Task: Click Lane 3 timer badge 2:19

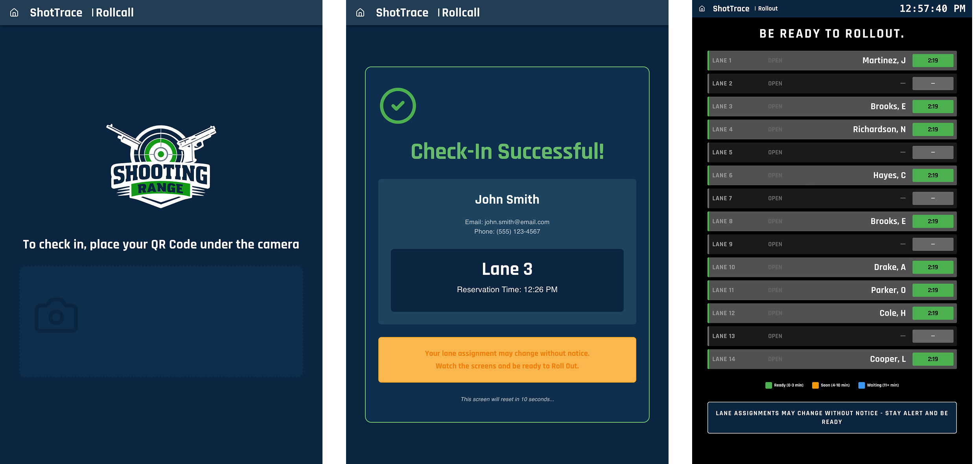Action: (933, 107)
